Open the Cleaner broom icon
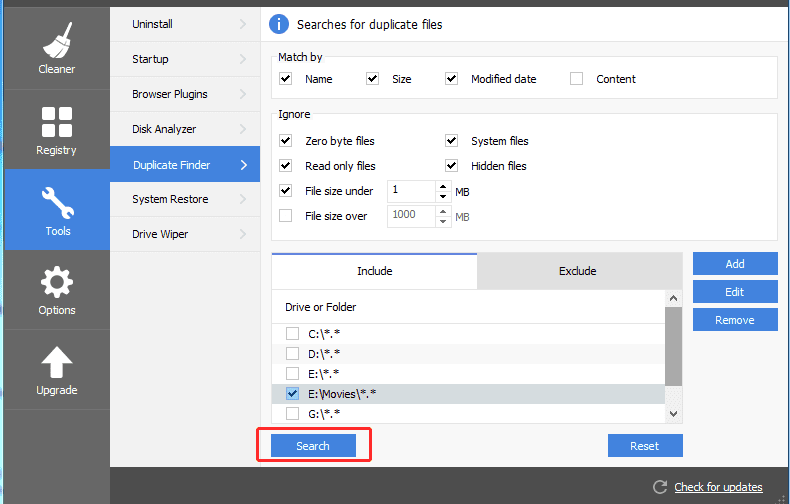 (57, 40)
